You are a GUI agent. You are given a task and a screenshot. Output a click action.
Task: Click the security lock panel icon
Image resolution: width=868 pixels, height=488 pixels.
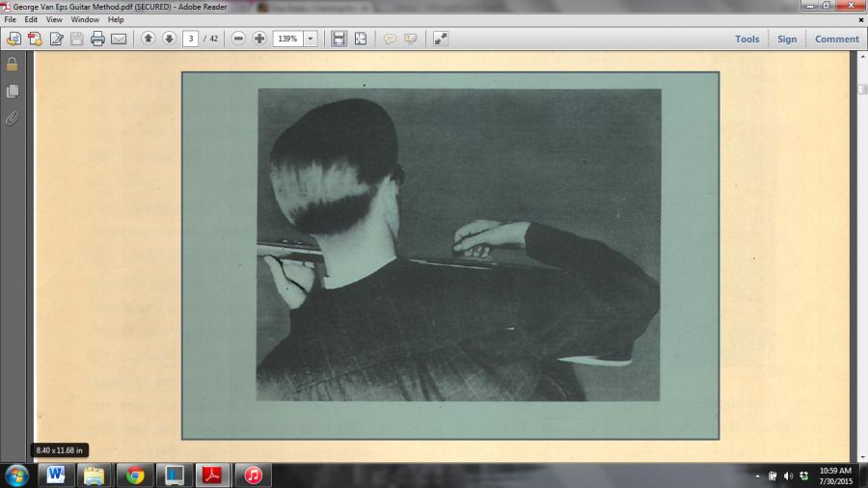(13, 65)
